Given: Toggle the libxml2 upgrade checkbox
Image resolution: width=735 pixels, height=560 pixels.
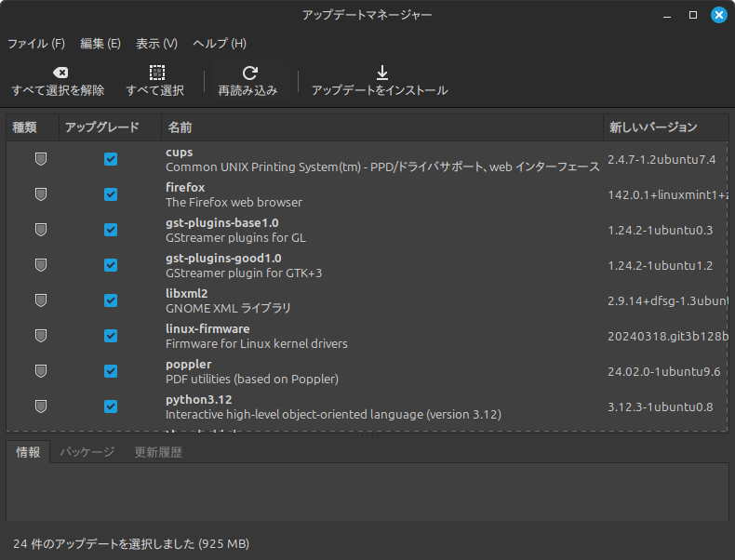Looking at the screenshot, I should 111,300.
